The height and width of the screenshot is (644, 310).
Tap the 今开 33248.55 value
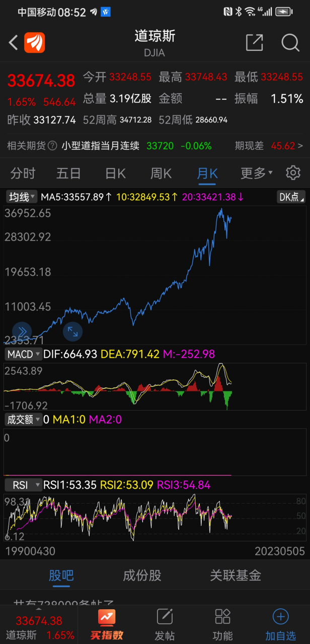point(130,77)
